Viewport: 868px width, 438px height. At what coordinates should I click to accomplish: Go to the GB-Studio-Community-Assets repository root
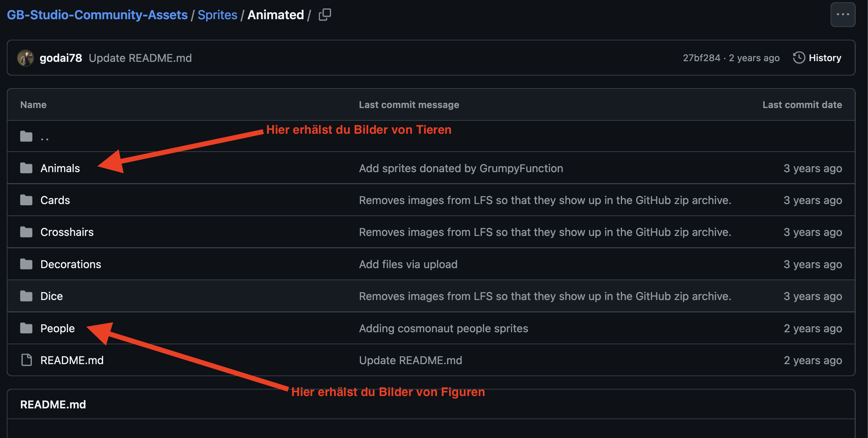coord(97,15)
